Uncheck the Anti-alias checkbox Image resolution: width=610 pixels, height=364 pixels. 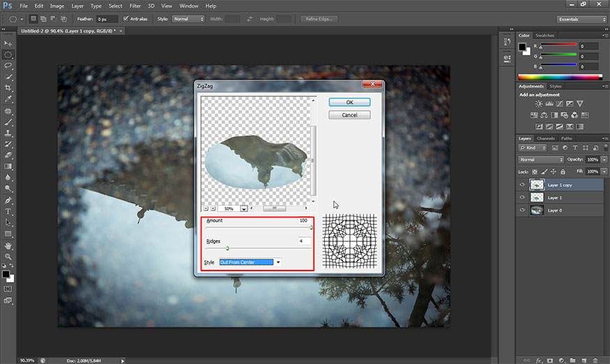[125, 19]
